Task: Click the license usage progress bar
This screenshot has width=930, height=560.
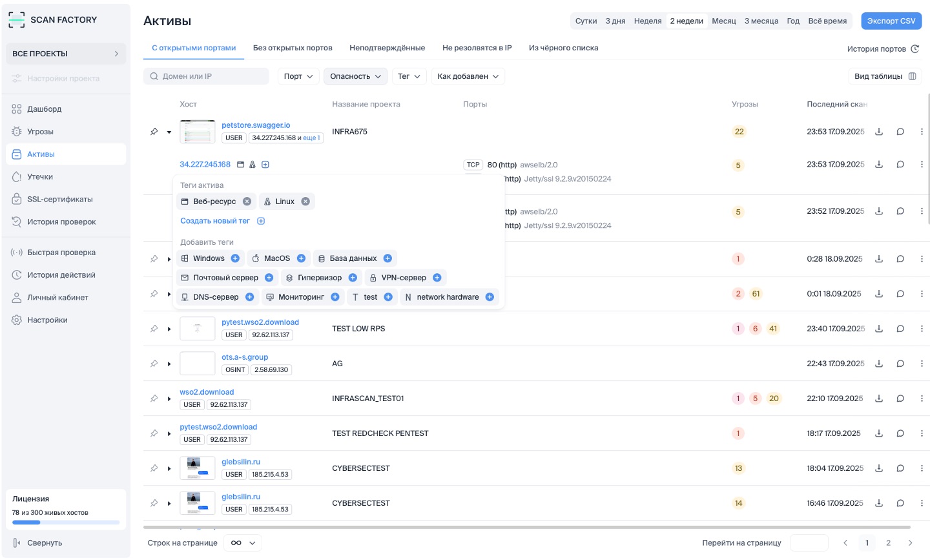Action: coord(66,523)
